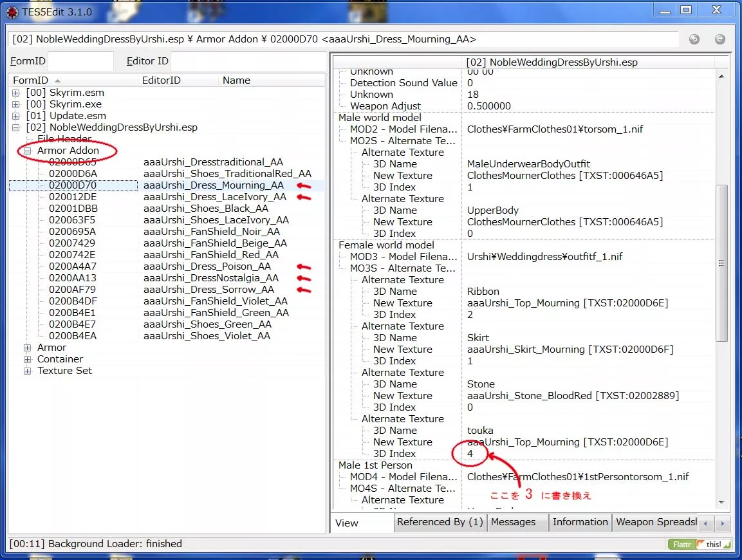
Task: Select record 02001DBB in the tree
Action: 73,209
